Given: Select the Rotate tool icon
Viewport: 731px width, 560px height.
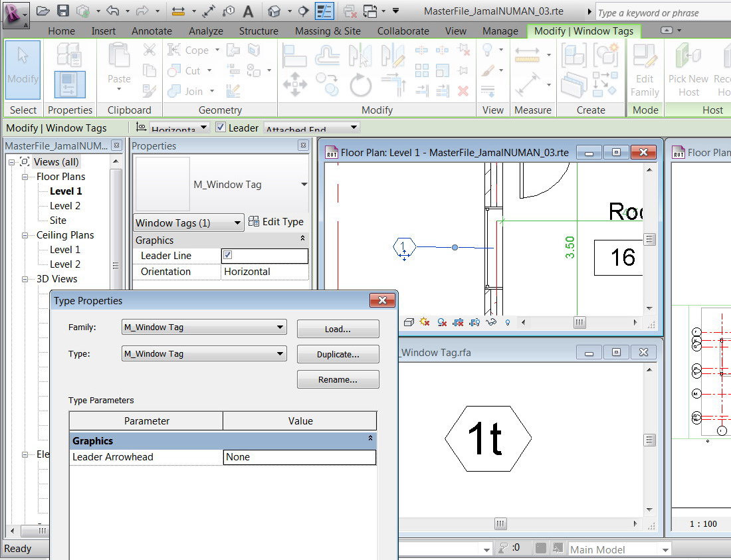Looking at the screenshot, I should point(360,85).
